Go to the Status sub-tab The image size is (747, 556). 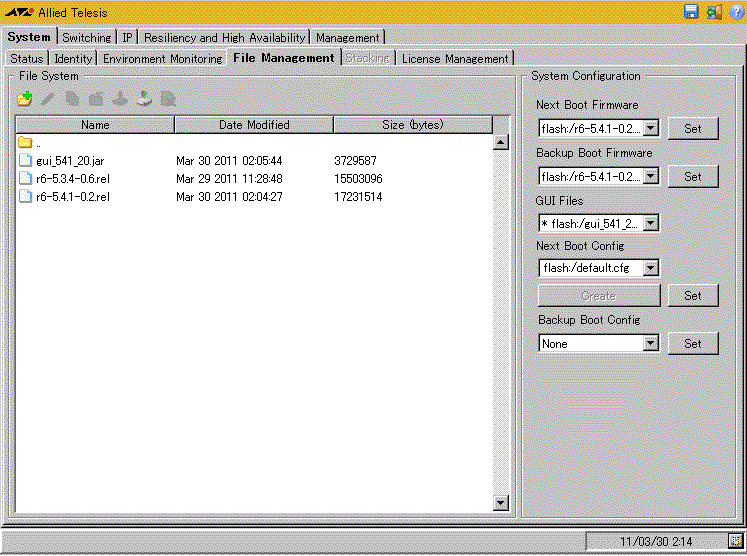pos(27,58)
